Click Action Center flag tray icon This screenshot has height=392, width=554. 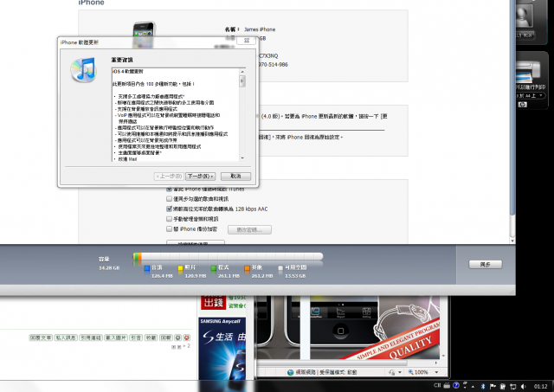coord(493,387)
